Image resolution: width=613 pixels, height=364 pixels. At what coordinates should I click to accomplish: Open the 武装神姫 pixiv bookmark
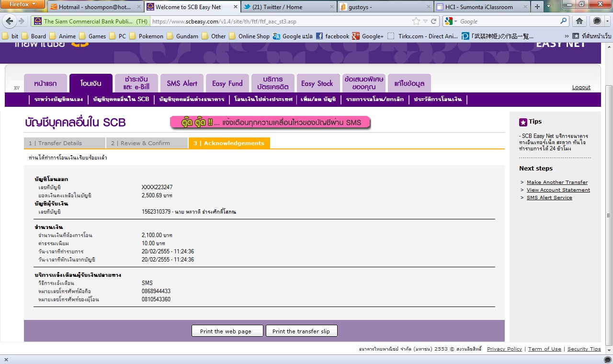tap(498, 36)
